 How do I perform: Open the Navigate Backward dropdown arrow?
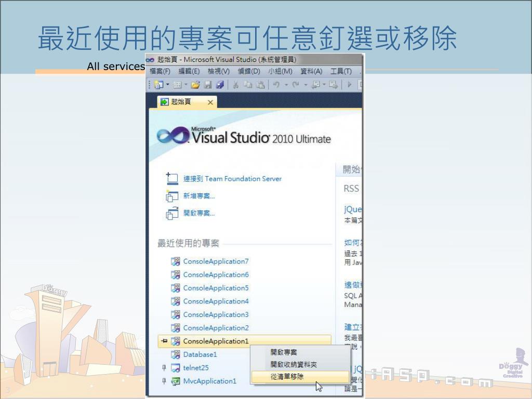click(x=324, y=85)
